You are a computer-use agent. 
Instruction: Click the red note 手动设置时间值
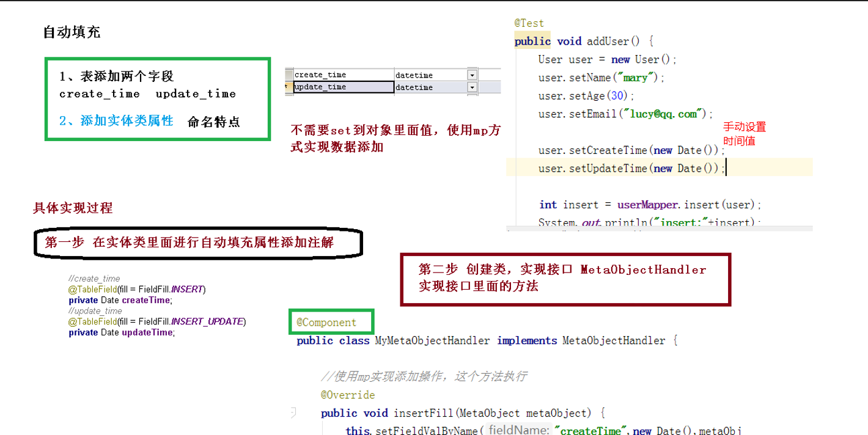click(744, 134)
